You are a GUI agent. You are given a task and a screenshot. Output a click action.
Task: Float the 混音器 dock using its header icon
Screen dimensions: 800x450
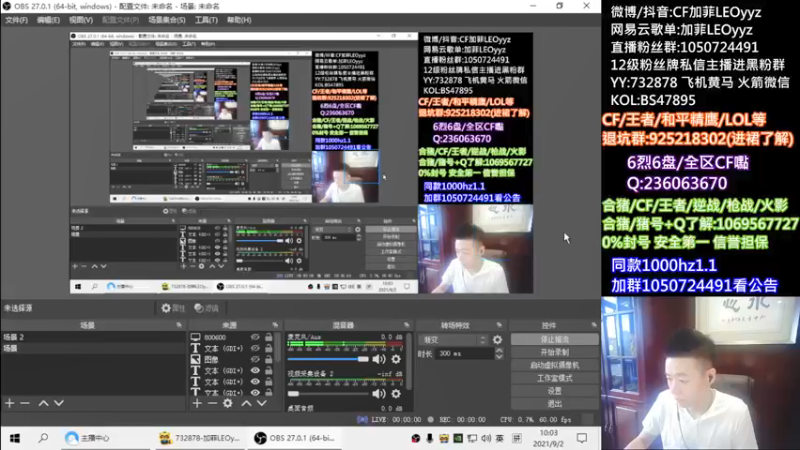pyautogui.click(x=407, y=325)
